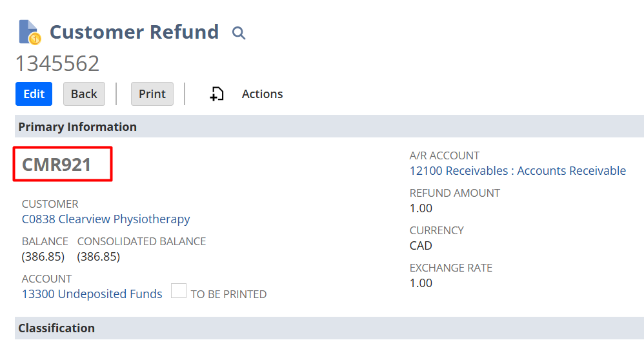Click the magnifier search icon beside title
Image resolution: width=644 pixels, height=340 pixels.
click(x=239, y=33)
